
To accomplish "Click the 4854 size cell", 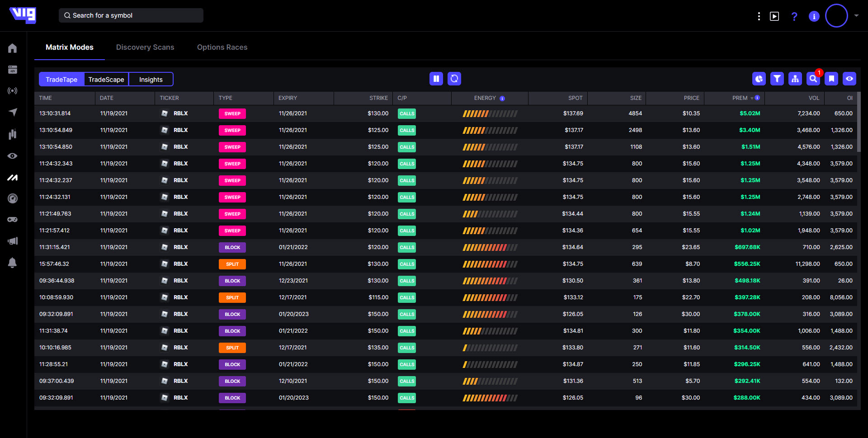I will click(x=635, y=113).
